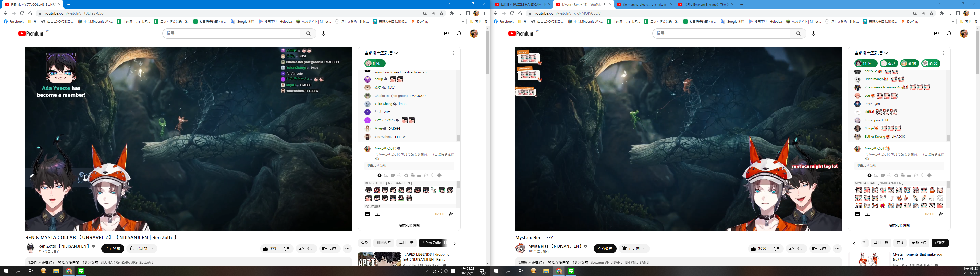The height and width of the screenshot is (276, 980).
Task: Open Windows Start menu on left taskbar
Action: [6, 271]
